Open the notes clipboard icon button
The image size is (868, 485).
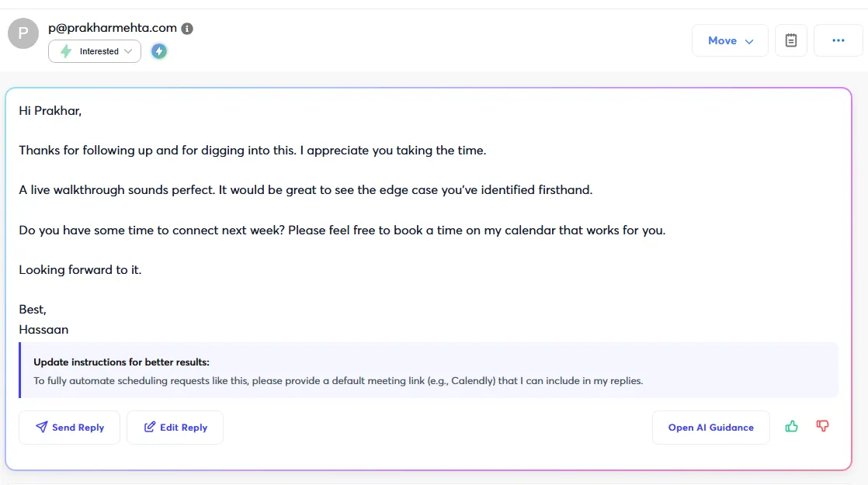click(x=790, y=40)
